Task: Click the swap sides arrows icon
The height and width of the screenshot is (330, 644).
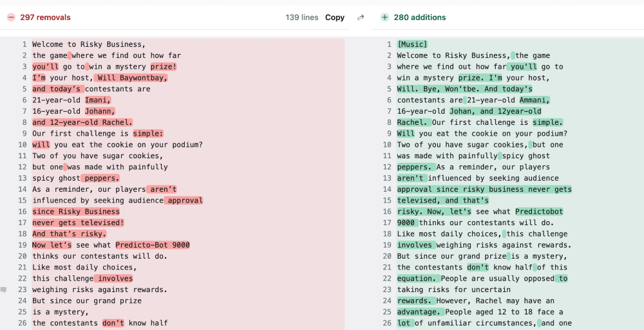Action: coord(361,17)
